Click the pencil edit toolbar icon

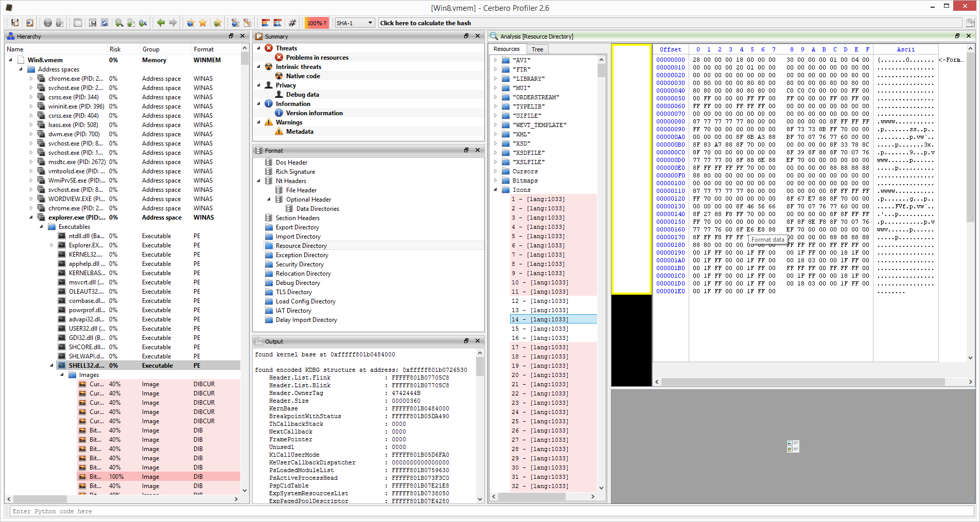click(x=248, y=23)
